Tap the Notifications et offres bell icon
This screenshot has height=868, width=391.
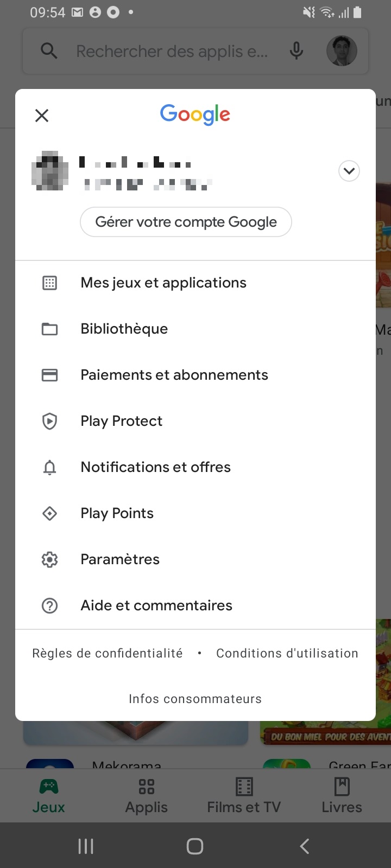pos(50,467)
